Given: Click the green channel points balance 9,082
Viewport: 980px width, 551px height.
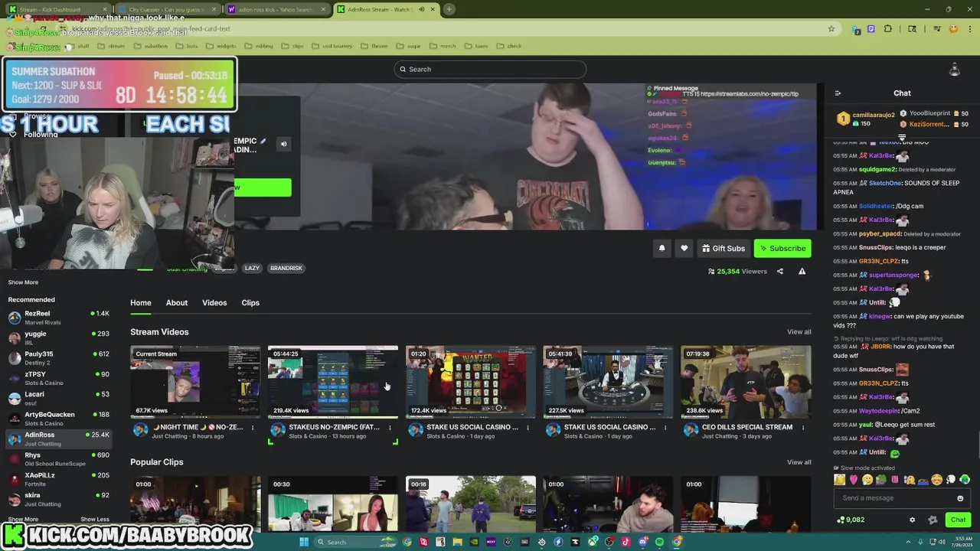Looking at the screenshot, I should [851, 520].
